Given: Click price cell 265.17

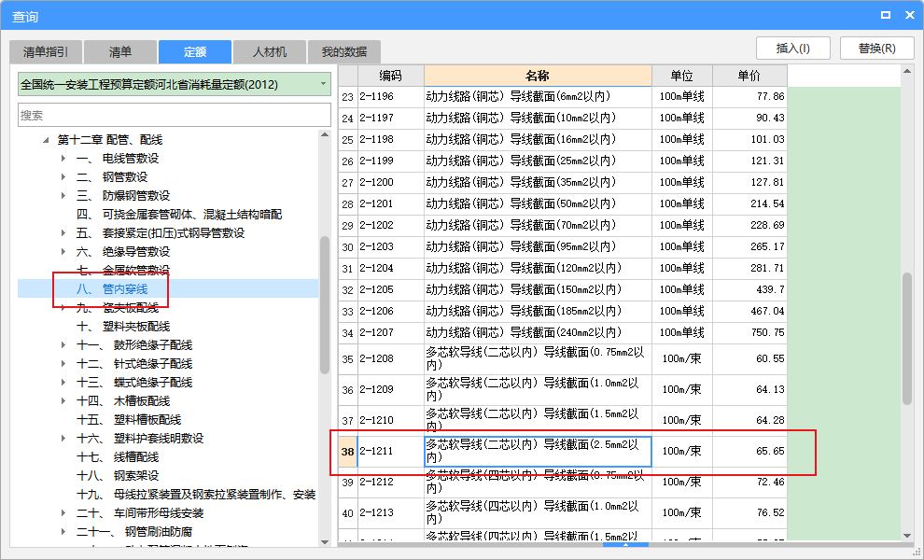Looking at the screenshot, I should pos(749,246).
